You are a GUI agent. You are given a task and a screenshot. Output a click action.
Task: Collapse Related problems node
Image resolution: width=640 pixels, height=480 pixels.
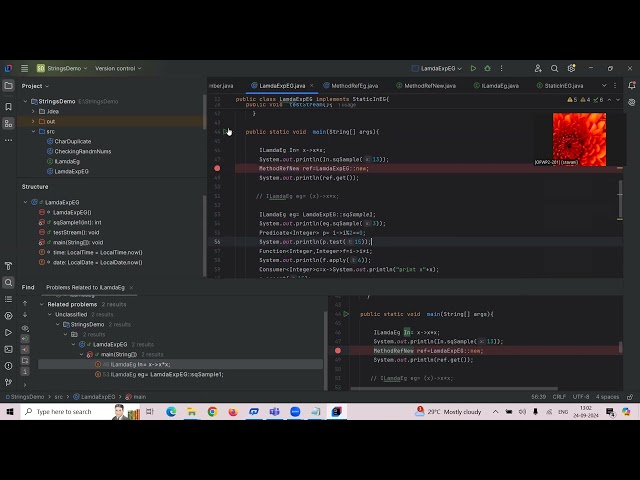coord(42,304)
